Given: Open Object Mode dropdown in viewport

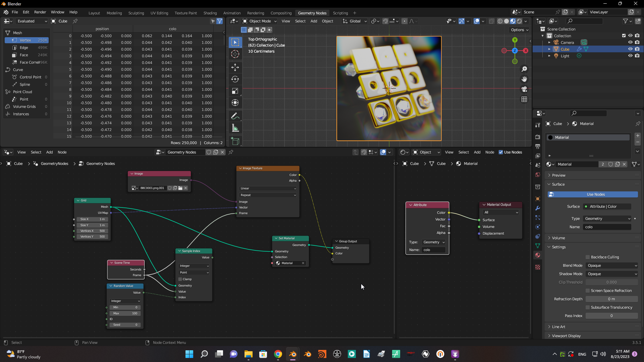Looking at the screenshot, I should [x=260, y=21].
